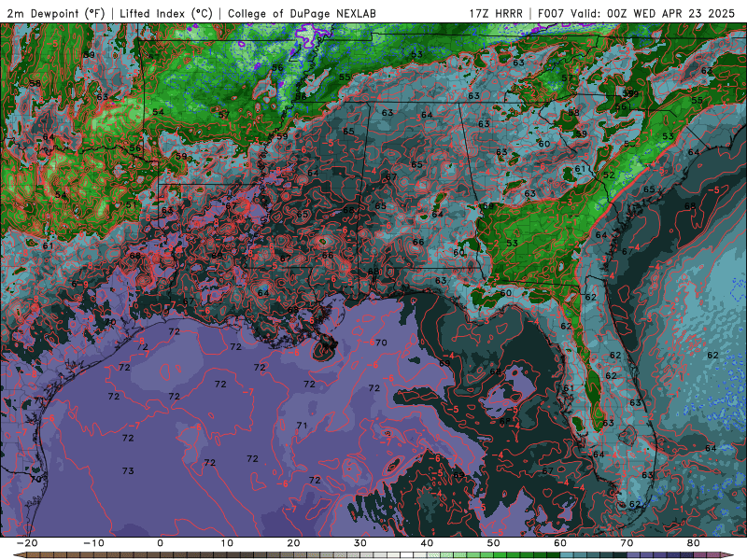Click the '10' label on the color scale

(227, 543)
